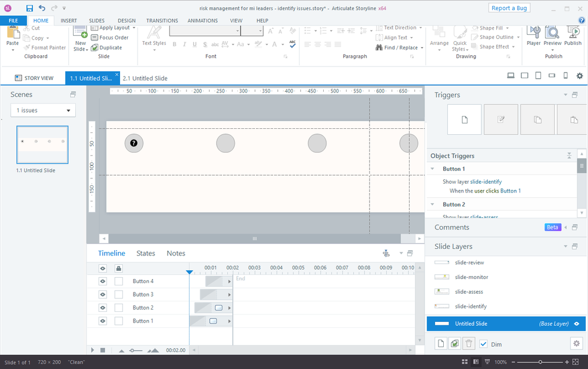
Task: Collapse the Button 1 trigger group
Action: tap(433, 169)
